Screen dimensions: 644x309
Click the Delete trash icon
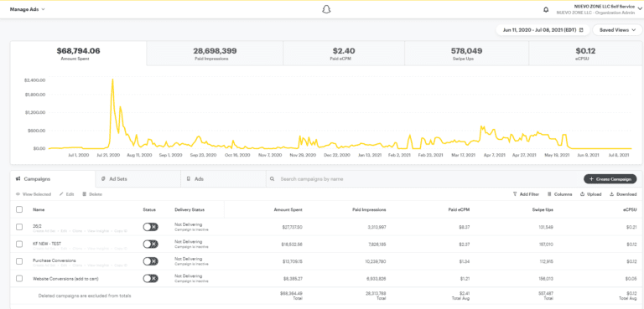tap(84, 194)
